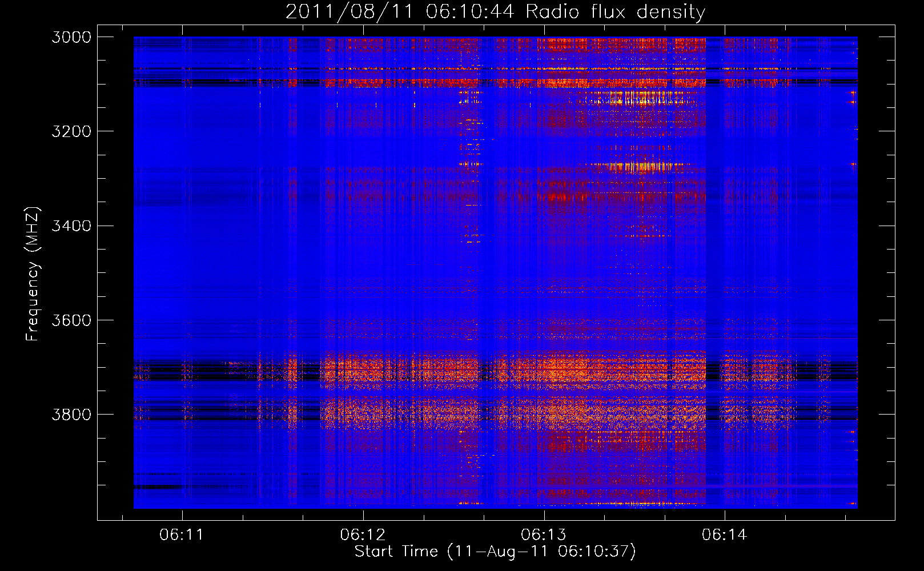
Task: Click the 06:12 time tick label
Action: [x=363, y=534]
